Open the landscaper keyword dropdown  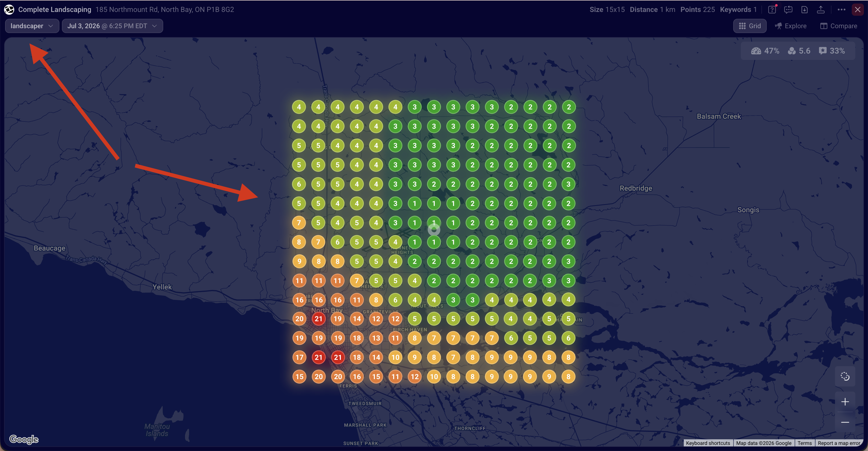32,26
